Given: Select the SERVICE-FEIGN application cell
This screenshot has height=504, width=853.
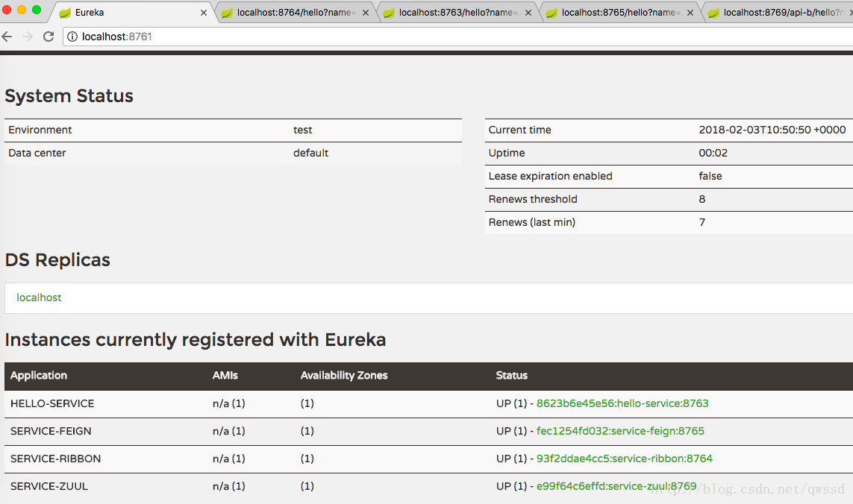Looking at the screenshot, I should [x=51, y=431].
